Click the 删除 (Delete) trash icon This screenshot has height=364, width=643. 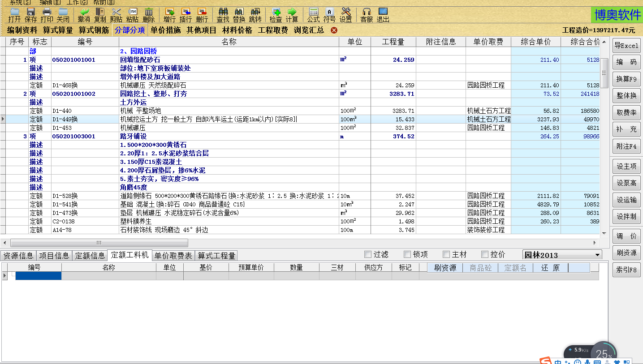[149, 15]
